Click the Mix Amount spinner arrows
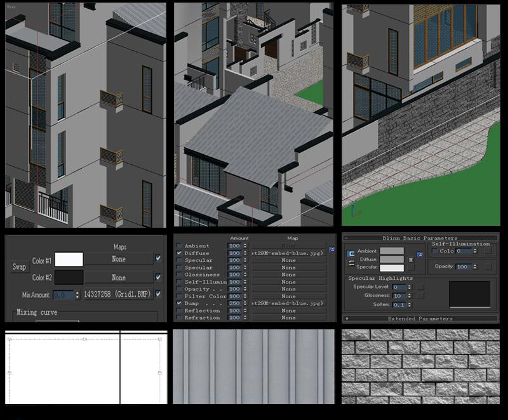 pos(77,295)
